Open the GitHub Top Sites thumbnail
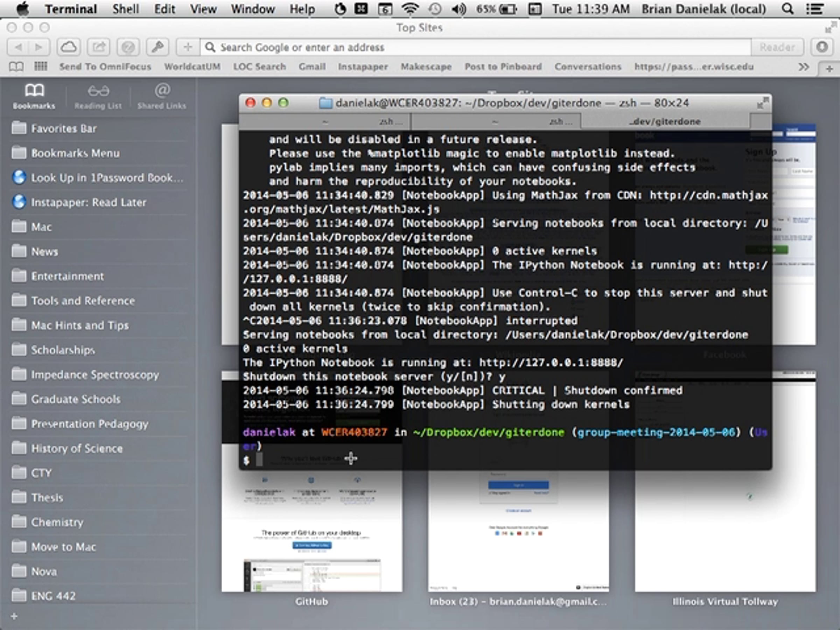 pyautogui.click(x=312, y=531)
